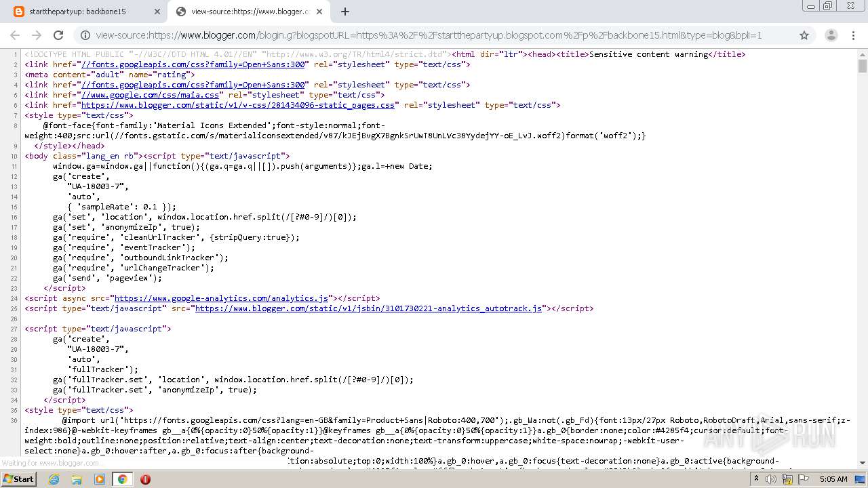Open the network status tray icon
The height and width of the screenshot is (488, 868).
point(787,479)
